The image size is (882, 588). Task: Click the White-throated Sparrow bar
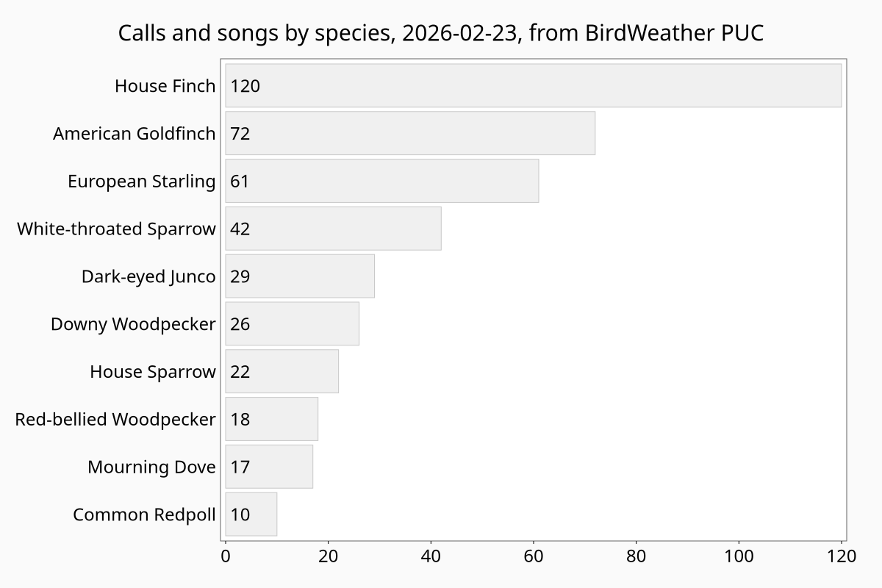coord(333,229)
